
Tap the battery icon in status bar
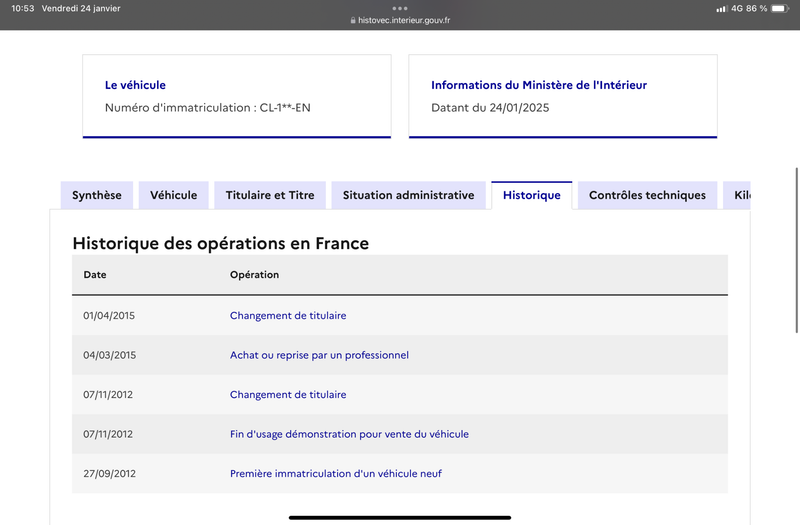pos(780,8)
